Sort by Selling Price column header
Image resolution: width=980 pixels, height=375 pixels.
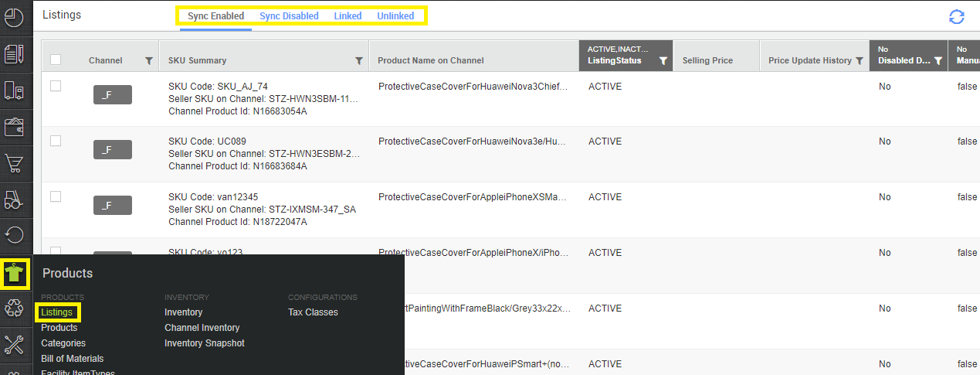pos(707,60)
